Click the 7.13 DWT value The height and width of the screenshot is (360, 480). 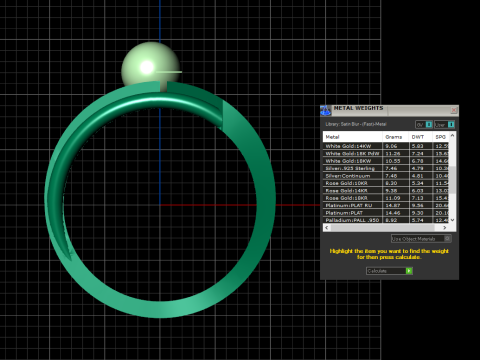(x=417, y=198)
